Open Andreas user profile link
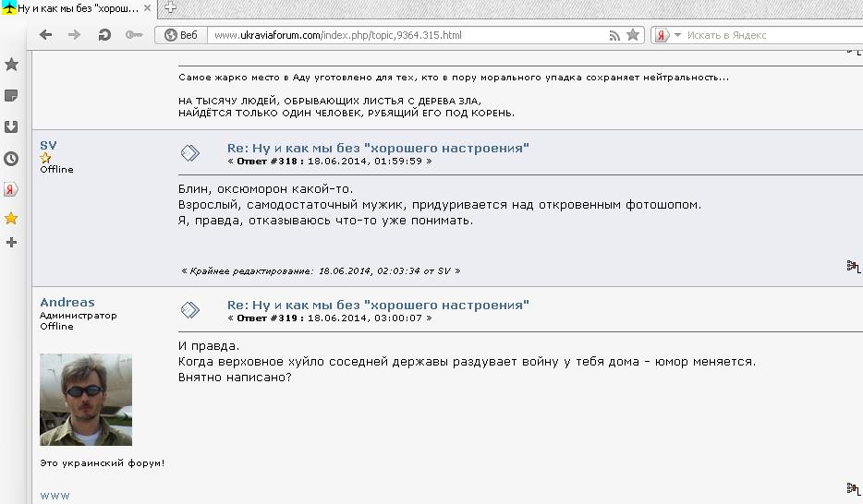Image resolution: width=863 pixels, height=504 pixels. coord(67,302)
